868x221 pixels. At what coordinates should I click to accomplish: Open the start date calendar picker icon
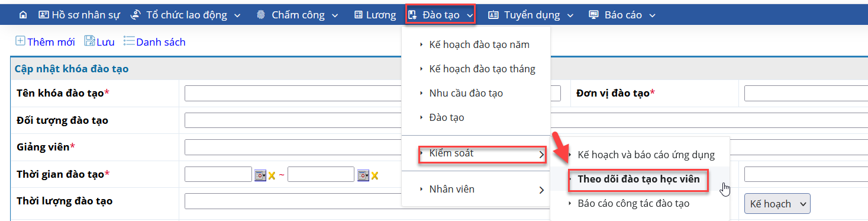coord(260,175)
